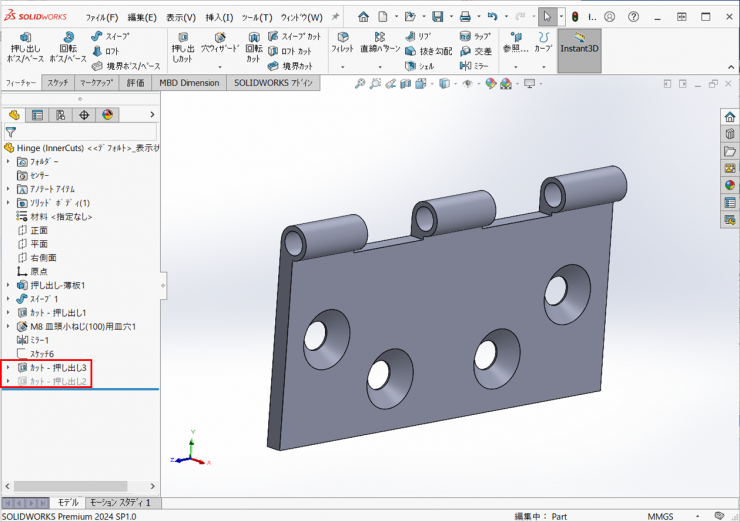This screenshot has height=522, width=740.
Task: Switch to the スケッチ tab
Action: tap(57, 83)
